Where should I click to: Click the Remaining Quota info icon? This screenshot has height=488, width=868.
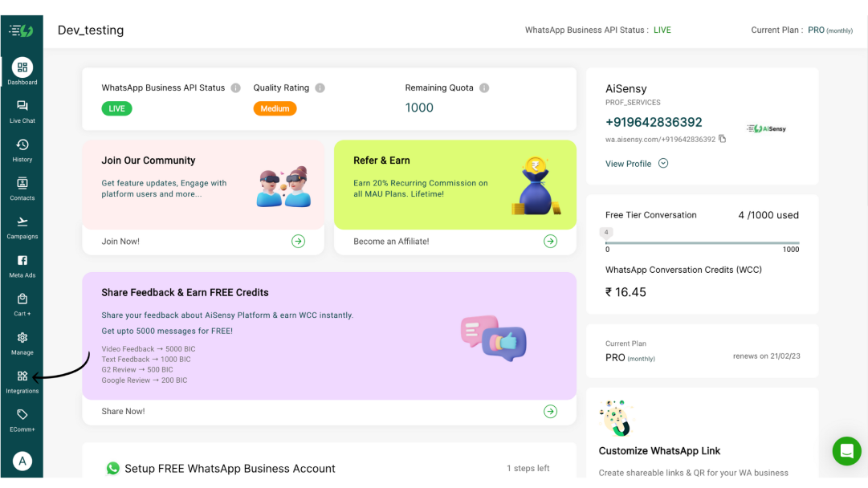point(484,88)
